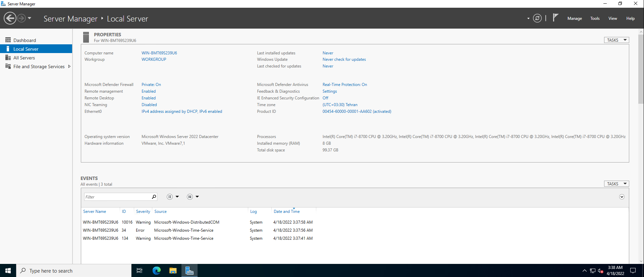
Task: Sort events by Severity column
Action: (x=143, y=212)
